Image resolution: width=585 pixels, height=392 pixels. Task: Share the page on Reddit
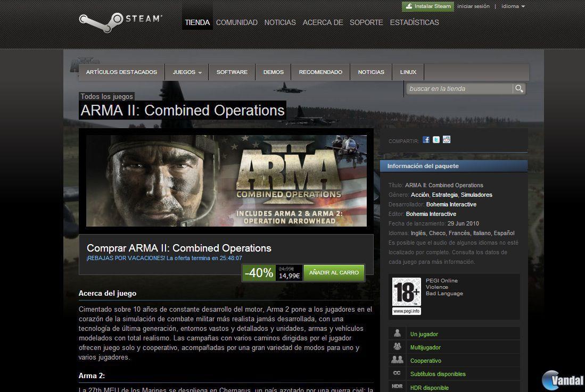[447, 140]
